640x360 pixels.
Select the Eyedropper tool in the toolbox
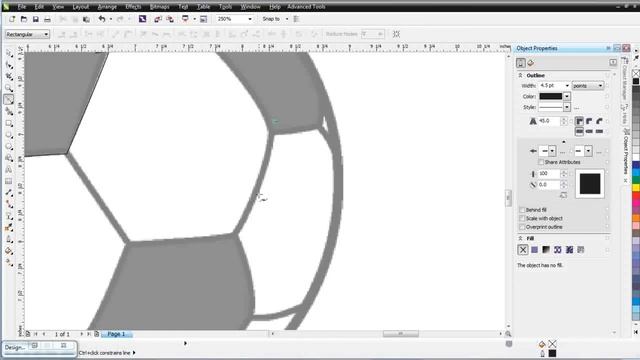point(9,228)
